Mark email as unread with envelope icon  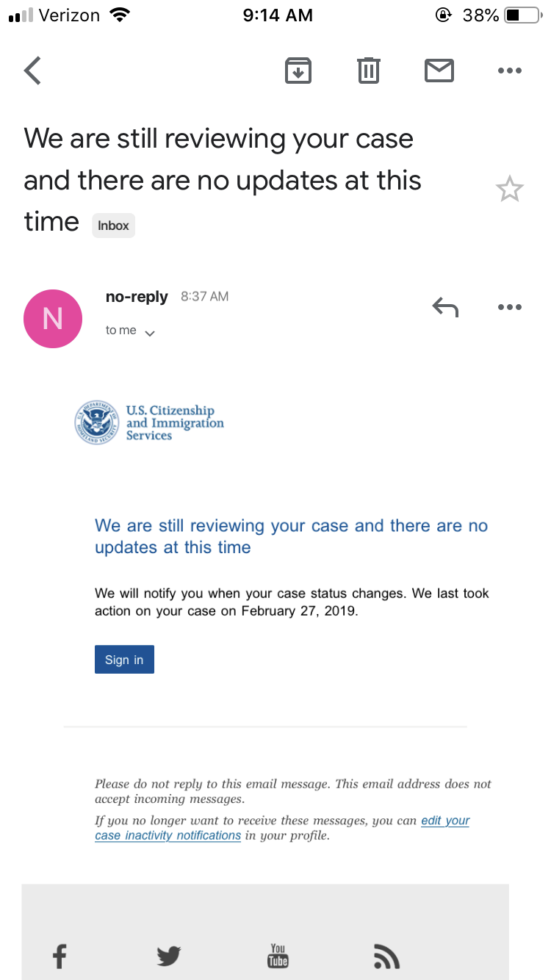pos(439,71)
